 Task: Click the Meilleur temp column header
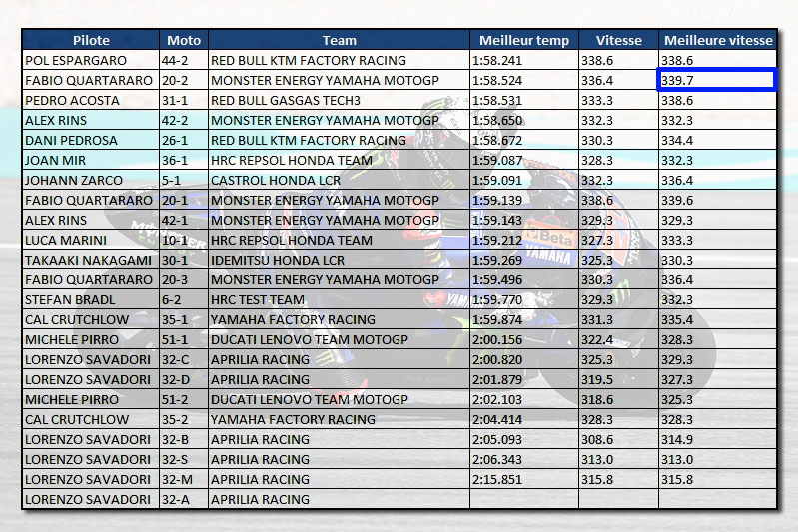click(524, 40)
